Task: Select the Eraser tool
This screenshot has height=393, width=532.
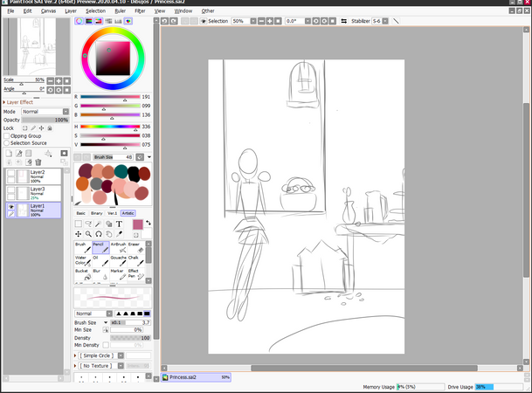Action: pyautogui.click(x=136, y=247)
